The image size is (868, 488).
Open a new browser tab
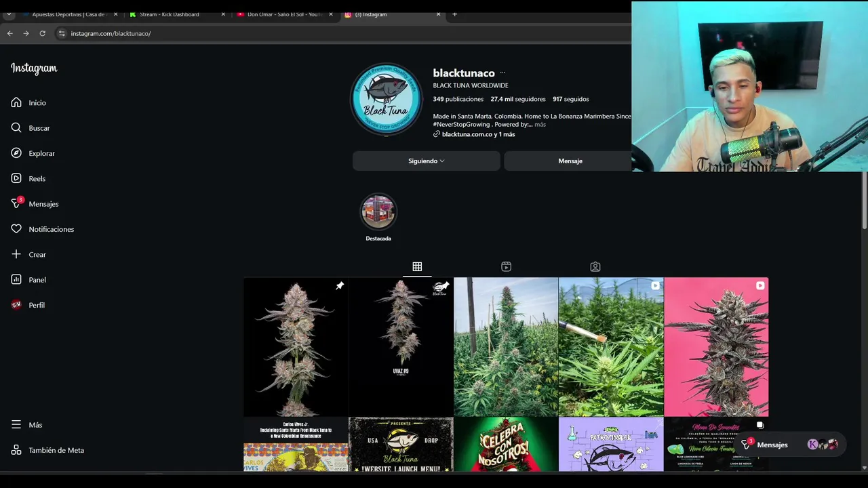[x=454, y=14]
